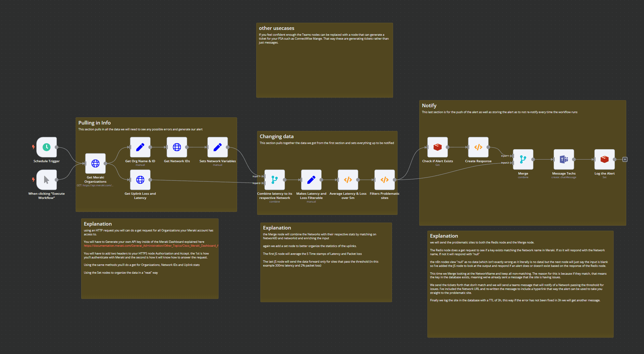Click the 'Schedule Trigger' node label
The height and width of the screenshot is (354, 644).
46,161
